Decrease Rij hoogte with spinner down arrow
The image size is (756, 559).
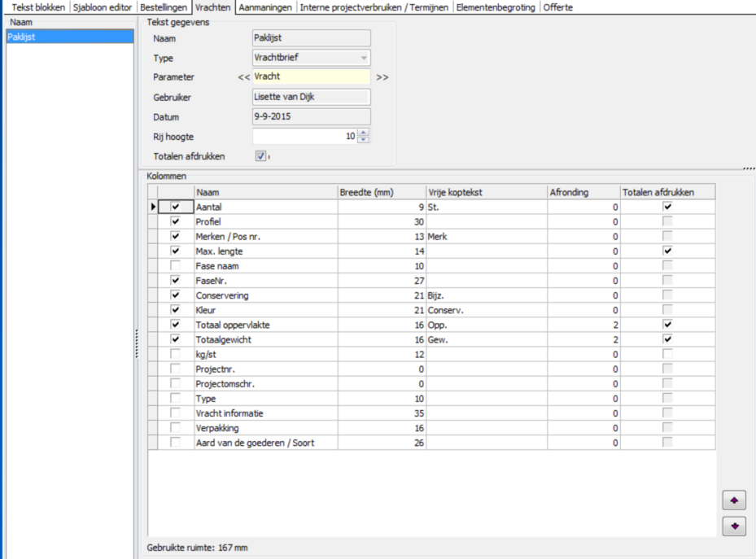[x=364, y=140]
